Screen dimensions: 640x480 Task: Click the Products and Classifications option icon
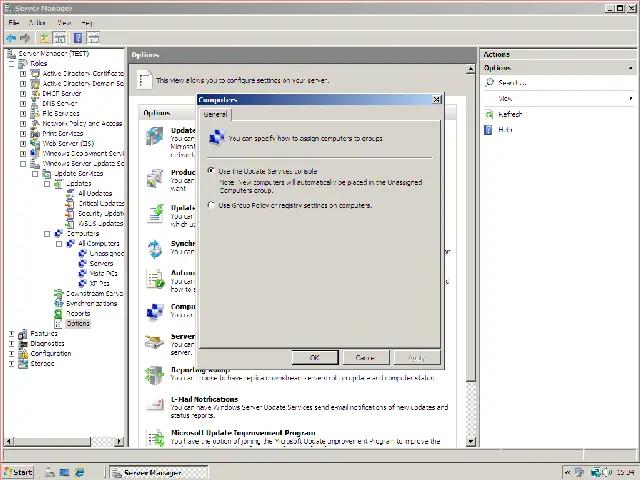coord(155,178)
